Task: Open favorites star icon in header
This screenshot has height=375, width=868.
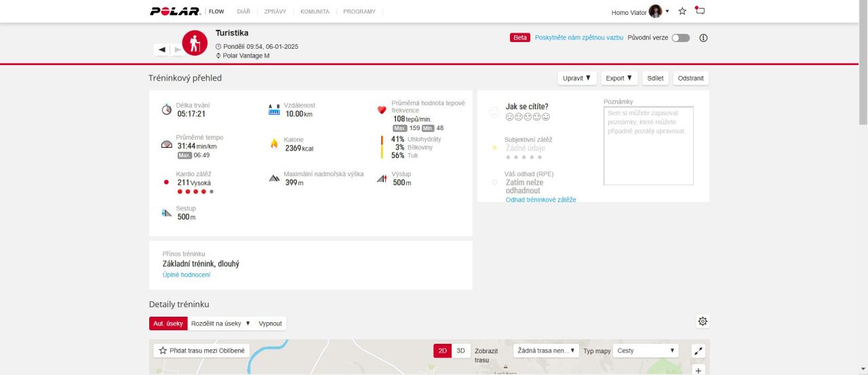Action: (x=682, y=12)
